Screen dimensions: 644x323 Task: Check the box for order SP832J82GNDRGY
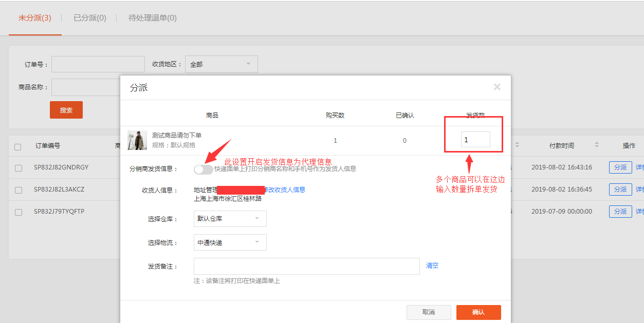pos(18,168)
